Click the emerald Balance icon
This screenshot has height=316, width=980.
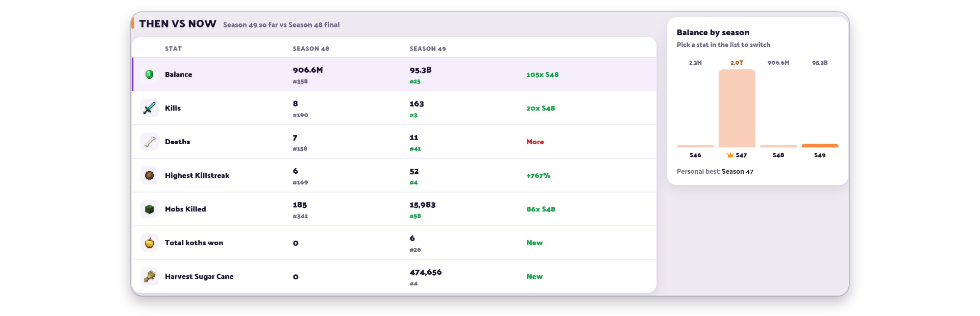[x=150, y=74]
